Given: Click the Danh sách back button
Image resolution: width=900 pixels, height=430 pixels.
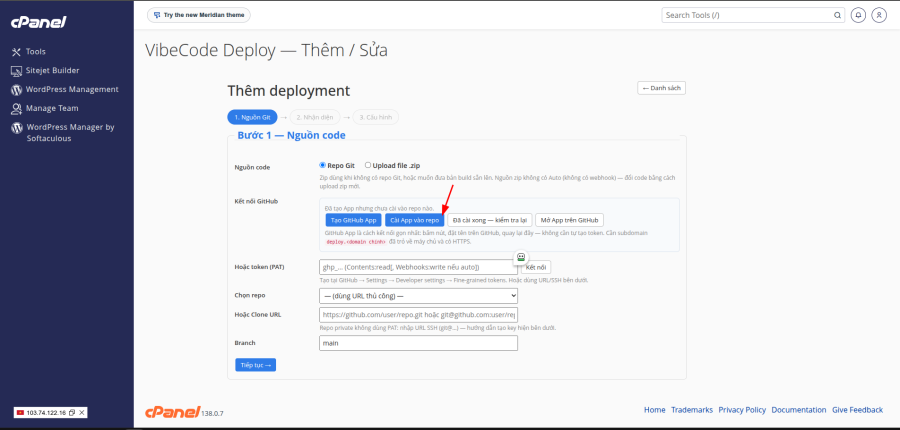Looking at the screenshot, I should (661, 88).
